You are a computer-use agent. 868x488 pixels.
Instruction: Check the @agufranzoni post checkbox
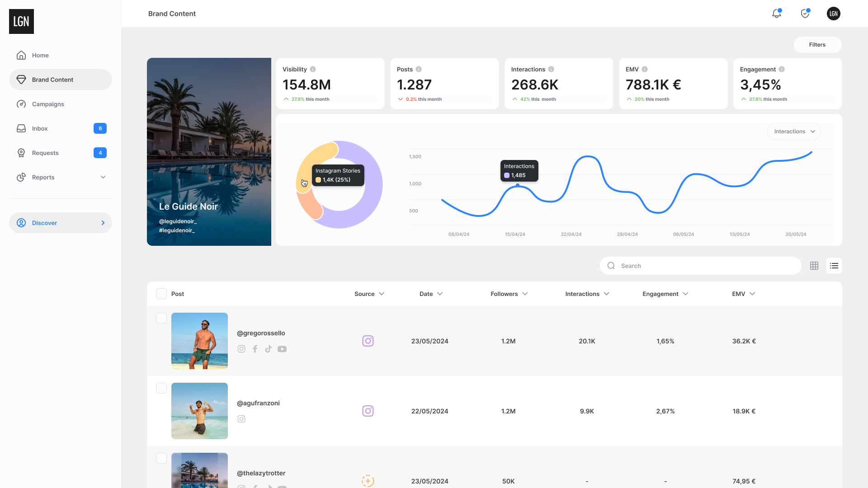161,388
